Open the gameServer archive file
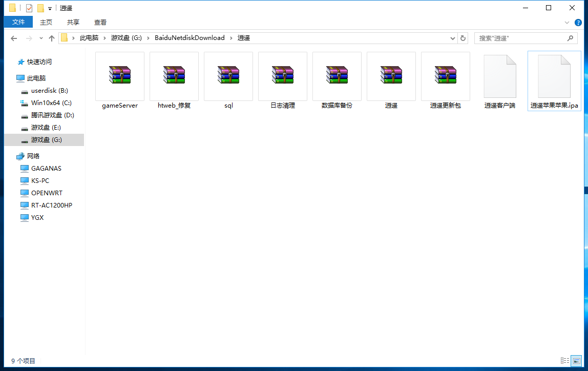 [120, 76]
